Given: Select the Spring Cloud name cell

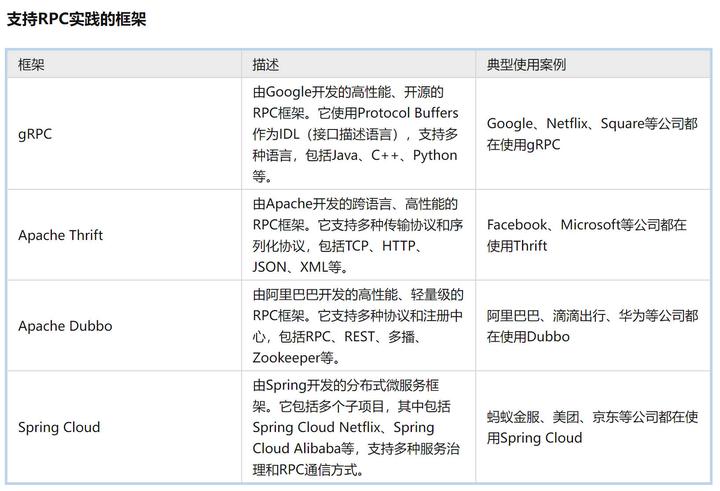Looking at the screenshot, I should (59, 427).
